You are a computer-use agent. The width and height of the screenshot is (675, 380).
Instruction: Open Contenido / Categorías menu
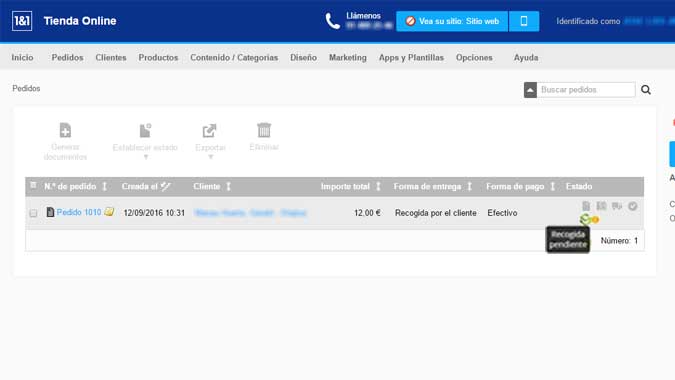click(234, 57)
